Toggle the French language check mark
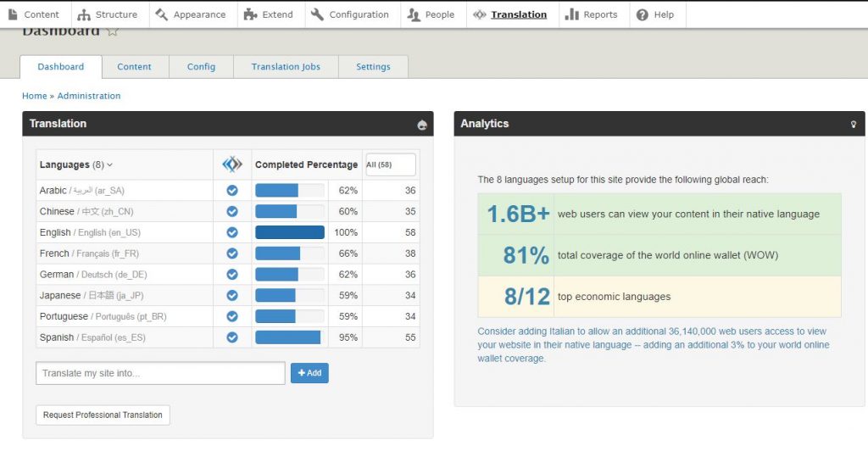 coord(231,253)
